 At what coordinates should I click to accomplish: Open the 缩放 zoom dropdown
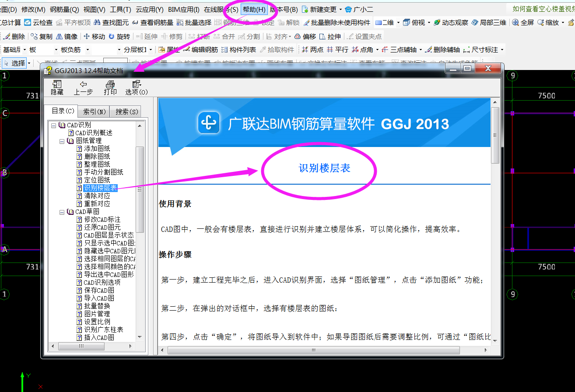tap(563, 23)
